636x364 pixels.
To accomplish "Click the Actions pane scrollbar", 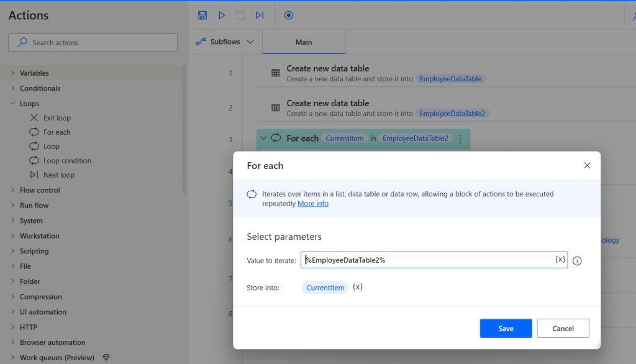I will (184, 130).
